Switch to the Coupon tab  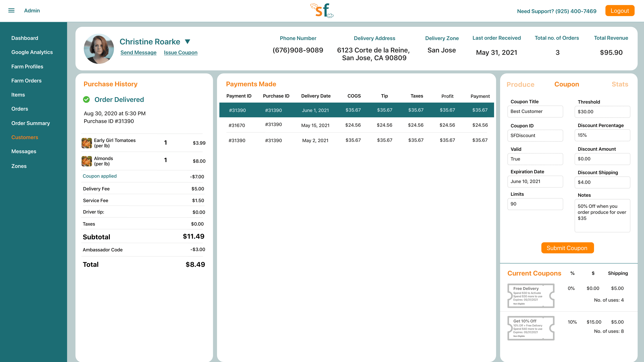(567, 84)
